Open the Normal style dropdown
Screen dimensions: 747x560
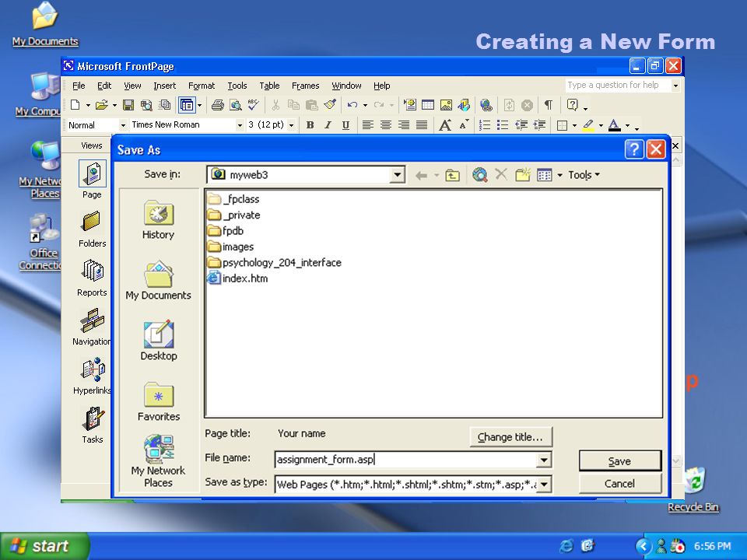(123, 125)
